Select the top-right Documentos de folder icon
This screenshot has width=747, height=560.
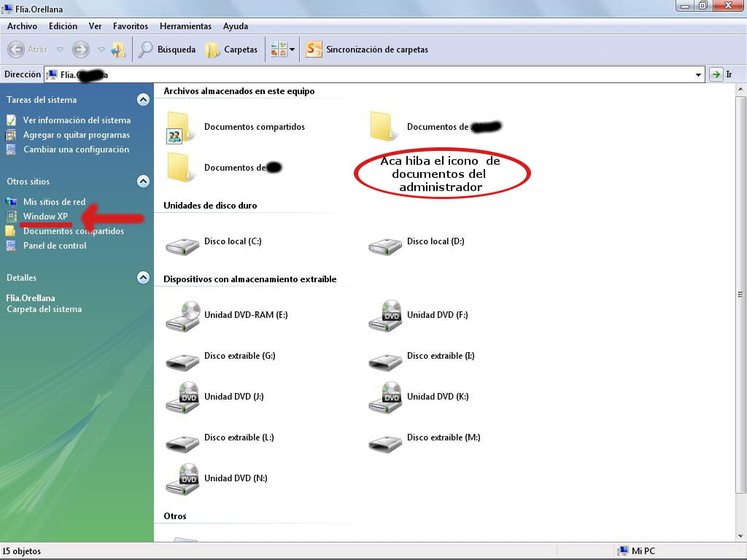pos(383,126)
